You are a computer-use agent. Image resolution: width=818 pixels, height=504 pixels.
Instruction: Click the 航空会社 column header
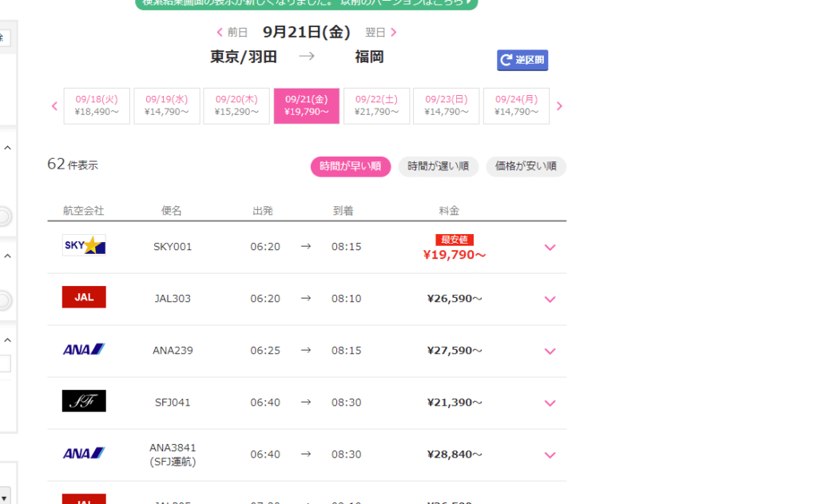pyautogui.click(x=83, y=211)
